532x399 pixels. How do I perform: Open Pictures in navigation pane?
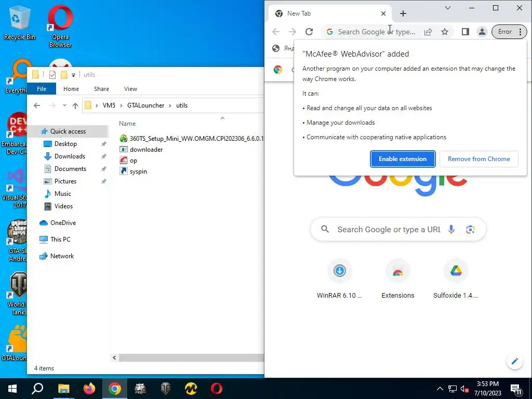click(65, 181)
